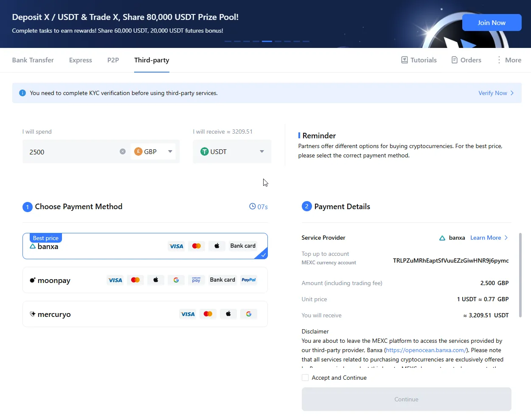This screenshot has height=420, width=531.
Task: Open the GBP fiat currency dropdown
Action: [x=153, y=151]
